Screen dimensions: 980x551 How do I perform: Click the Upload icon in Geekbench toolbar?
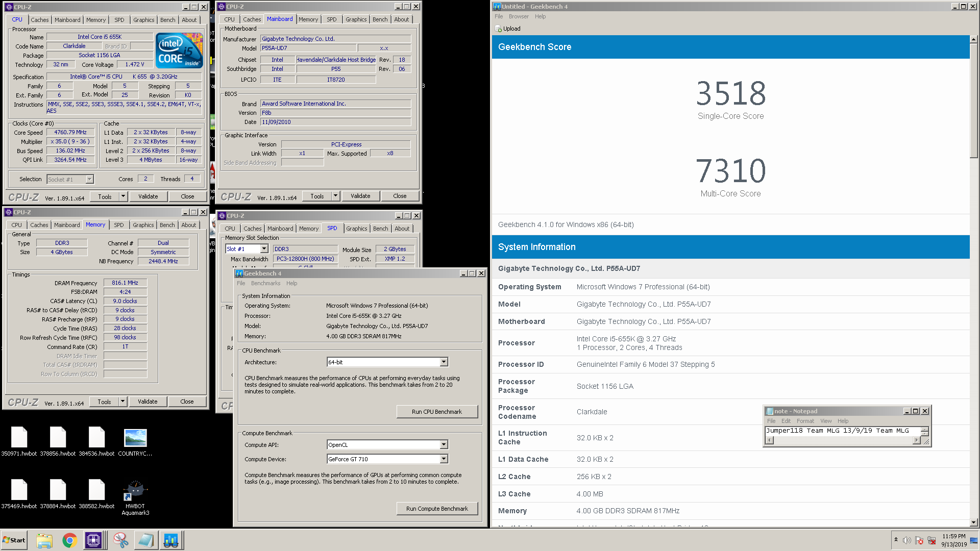[x=499, y=29]
